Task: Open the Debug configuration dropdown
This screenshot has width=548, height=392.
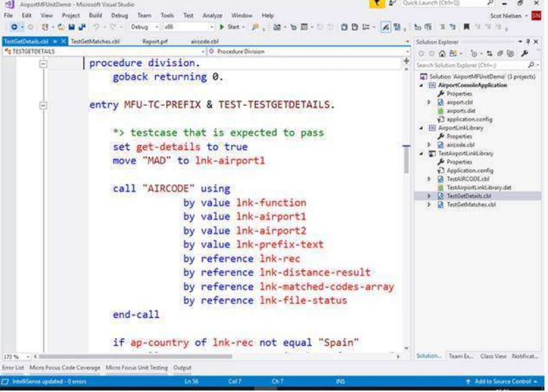Action: point(144,27)
